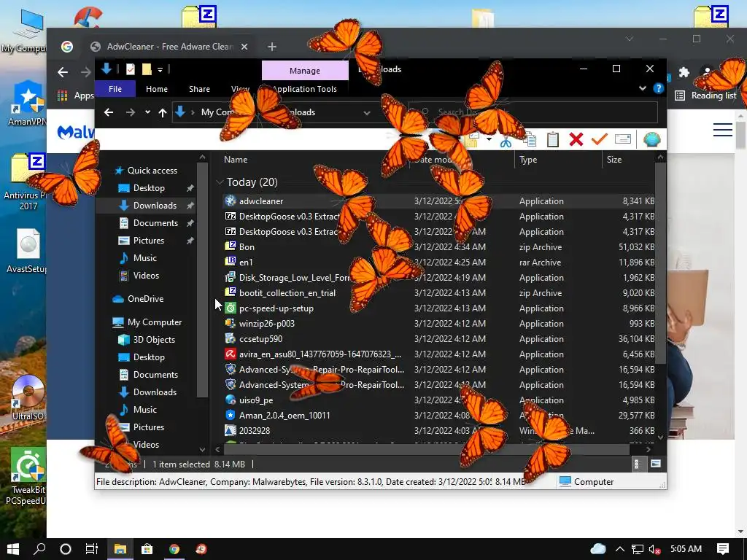Viewport: 747px width, 560px height.
Task: Open new tab in Chrome
Action: [x=271, y=47]
